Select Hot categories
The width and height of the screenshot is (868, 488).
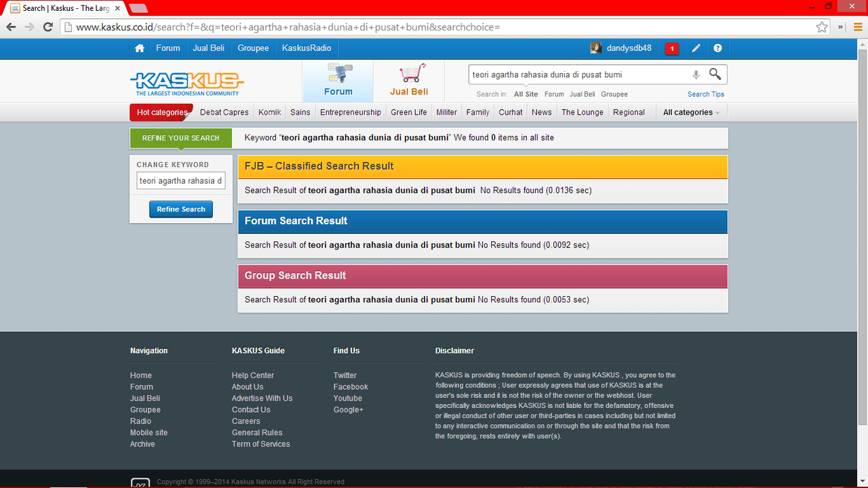[x=161, y=113]
